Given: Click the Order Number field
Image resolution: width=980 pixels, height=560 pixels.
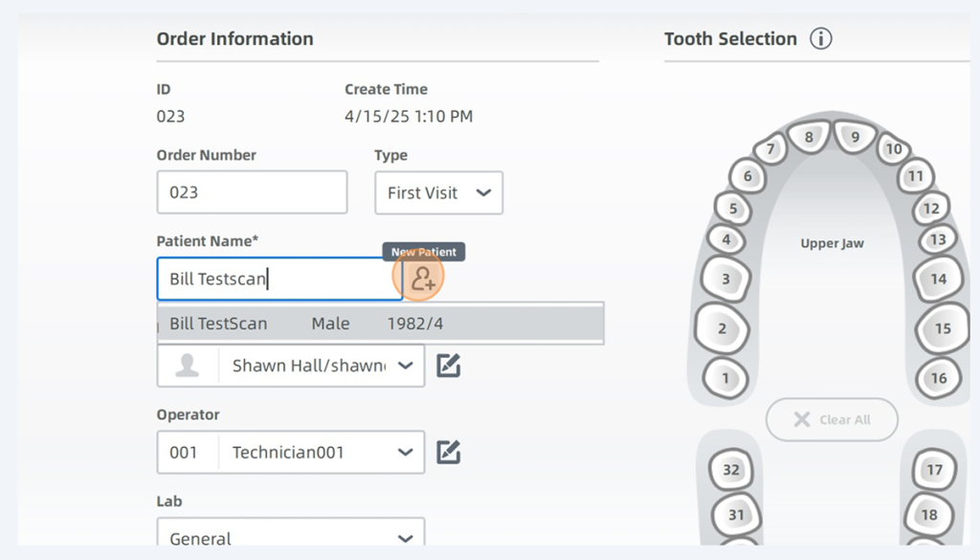Looking at the screenshot, I should point(252,192).
